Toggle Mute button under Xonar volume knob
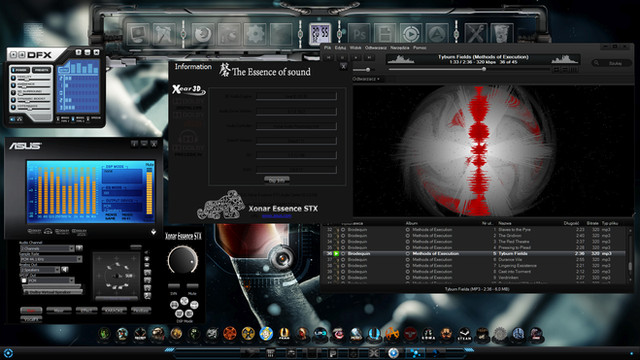The height and width of the screenshot is (360, 640). click(192, 287)
